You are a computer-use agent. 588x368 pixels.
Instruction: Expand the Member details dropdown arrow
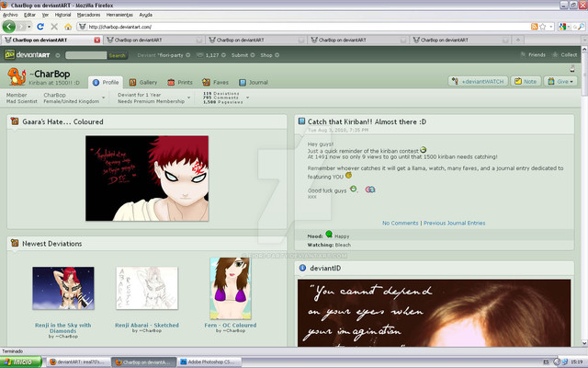click(104, 98)
